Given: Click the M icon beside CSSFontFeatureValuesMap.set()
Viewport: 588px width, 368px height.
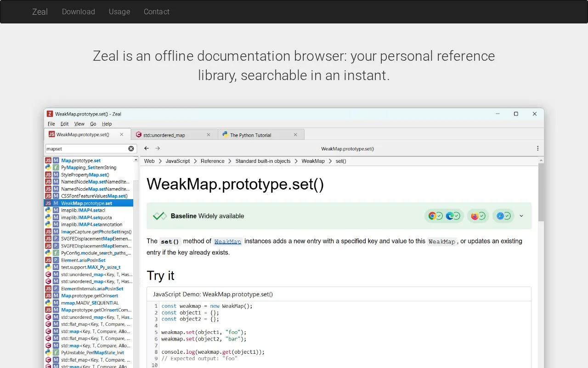Looking at the screenshot, I should 56,196.
